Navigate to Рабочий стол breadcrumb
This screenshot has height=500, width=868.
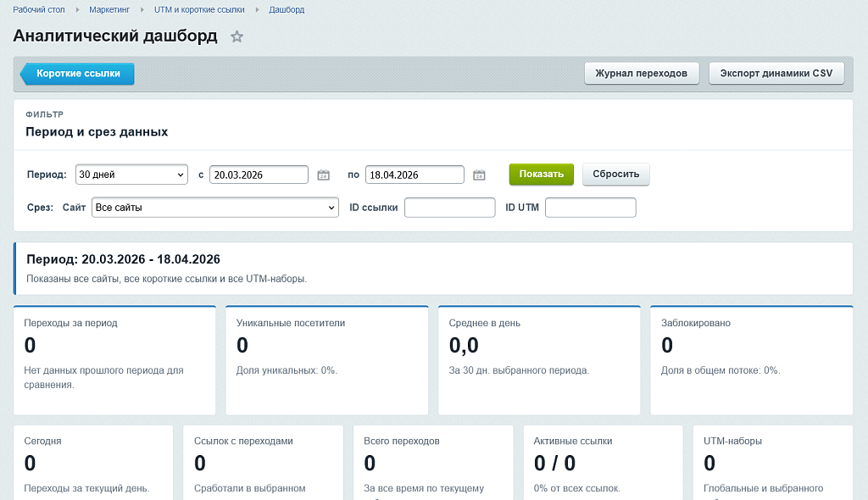[39, 9]
